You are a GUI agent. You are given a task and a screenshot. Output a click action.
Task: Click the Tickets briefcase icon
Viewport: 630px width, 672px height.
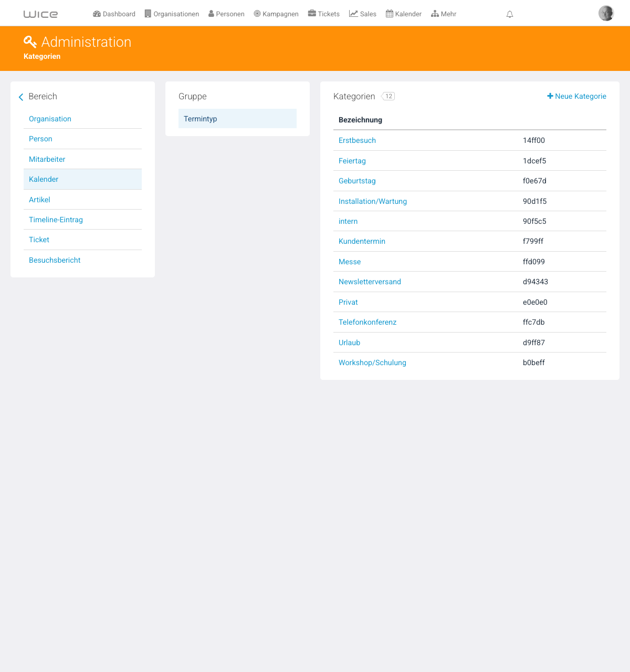coord(312,14)
